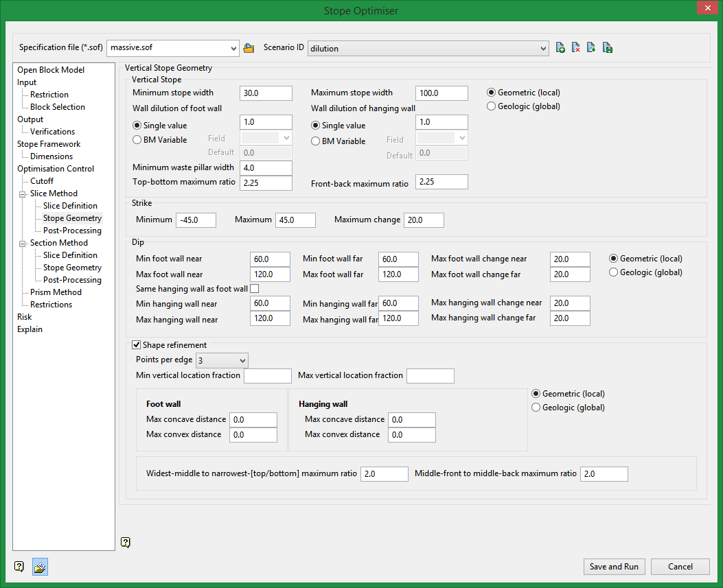Select Prism Method in the left tree
The height and width of the screenshot is (588, 723).
(56, 292)
